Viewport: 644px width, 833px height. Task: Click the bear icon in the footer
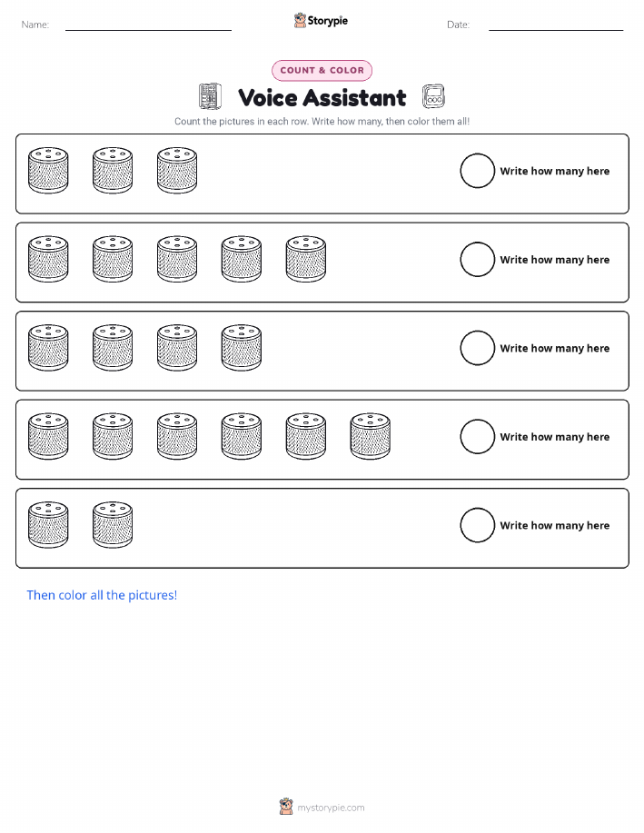[286, 807]
